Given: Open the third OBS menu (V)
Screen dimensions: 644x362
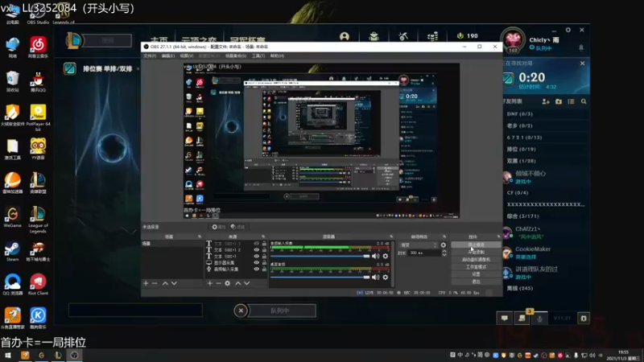Looking at the screenshot, I should (186, 56).
